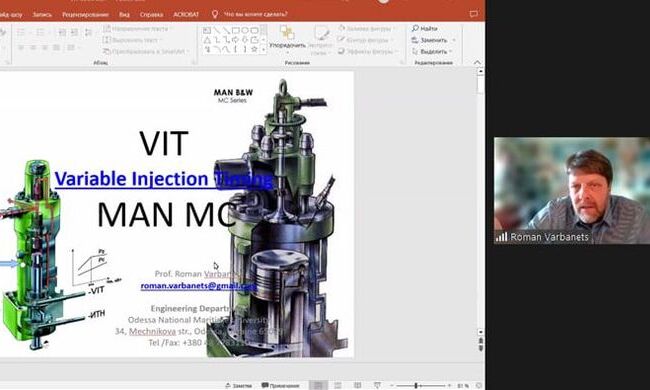Select the straight line shape
650x390 pixels.
(216, 30)
